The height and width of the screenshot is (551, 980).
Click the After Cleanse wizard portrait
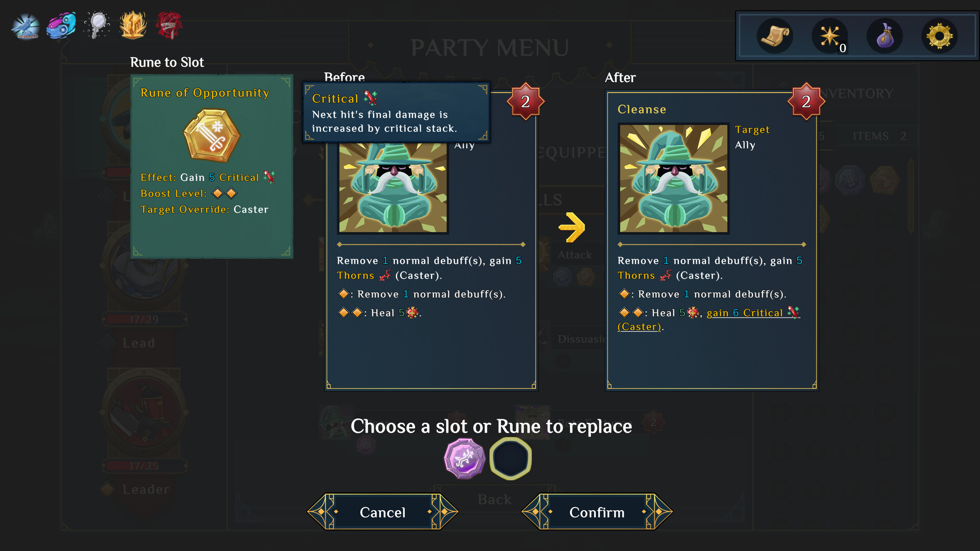(x=673, y=179)
